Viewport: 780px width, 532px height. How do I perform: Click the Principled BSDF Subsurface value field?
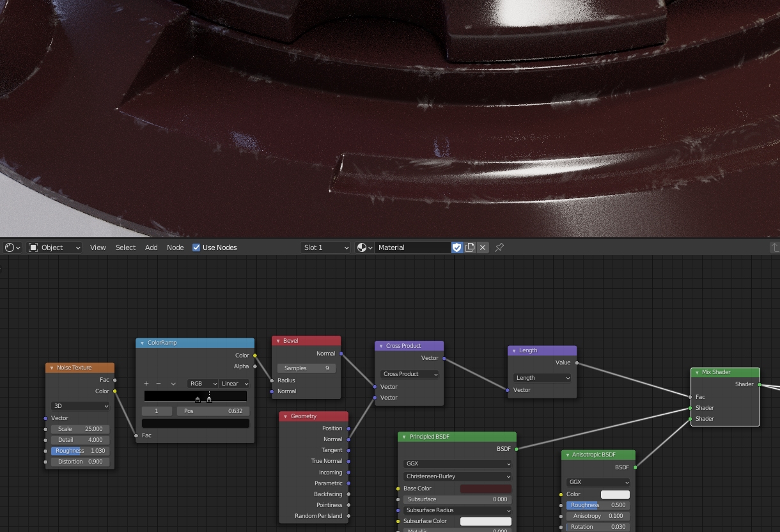point(458,499)
